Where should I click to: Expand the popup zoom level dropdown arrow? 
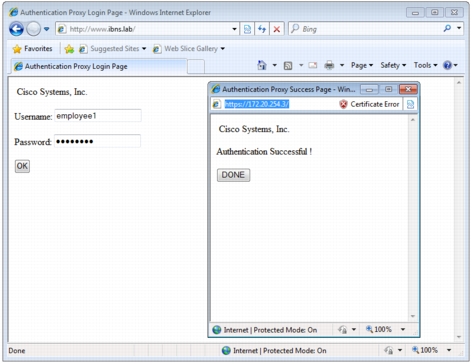(403, 329)
